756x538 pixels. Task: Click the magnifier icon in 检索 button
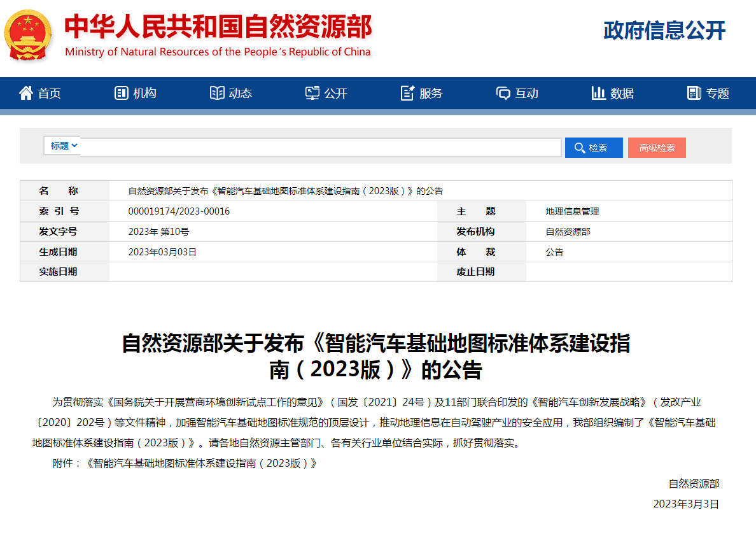(580, 148)
